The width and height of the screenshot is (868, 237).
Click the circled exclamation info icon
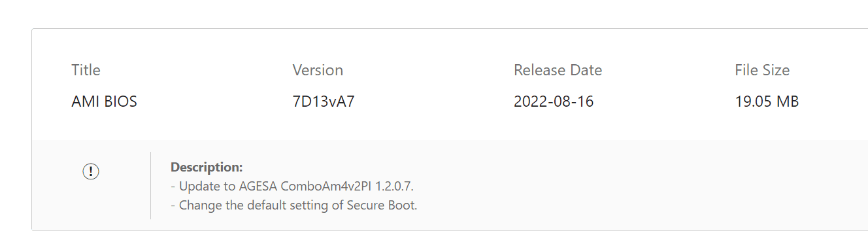pos(91,172)
